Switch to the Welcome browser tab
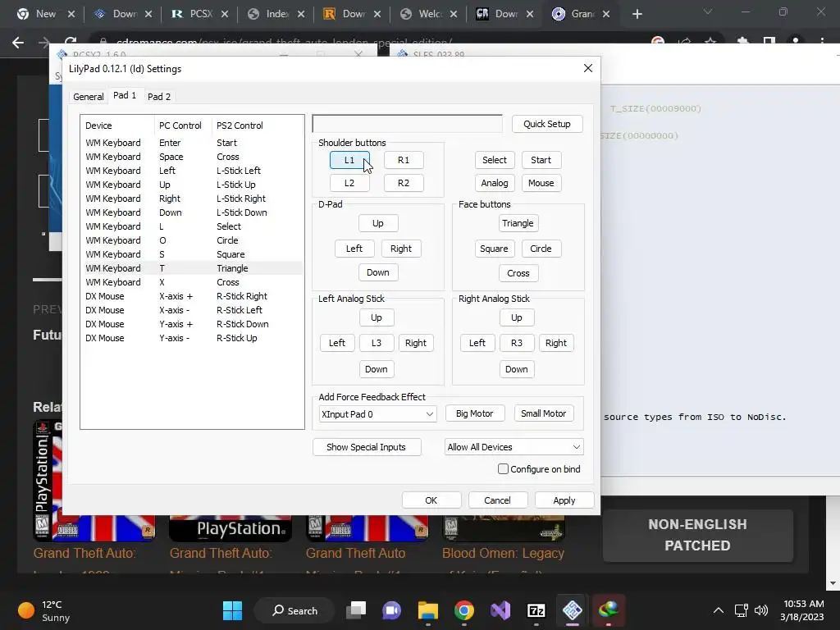The image size is (840, 630). [428, 14]
